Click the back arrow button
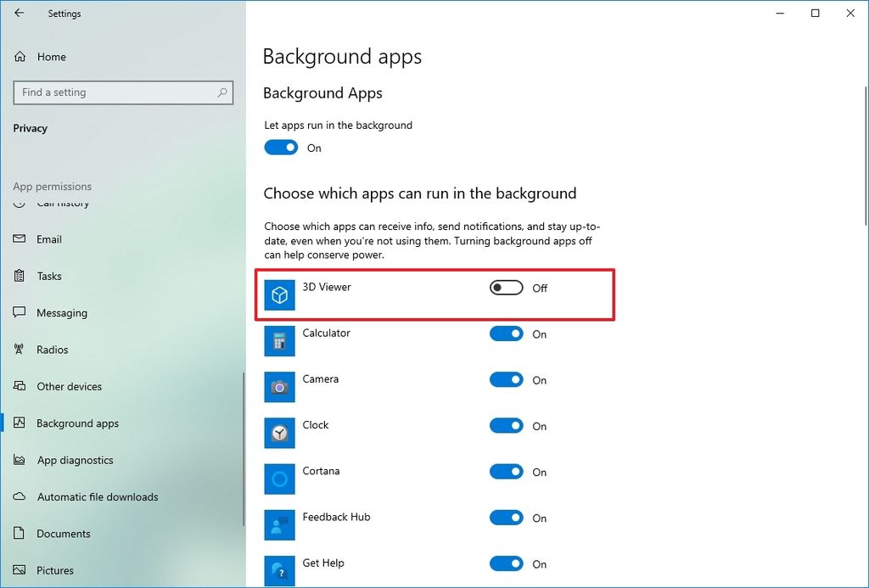The width and height of the screenshot is (869, 588). (19, 13)
